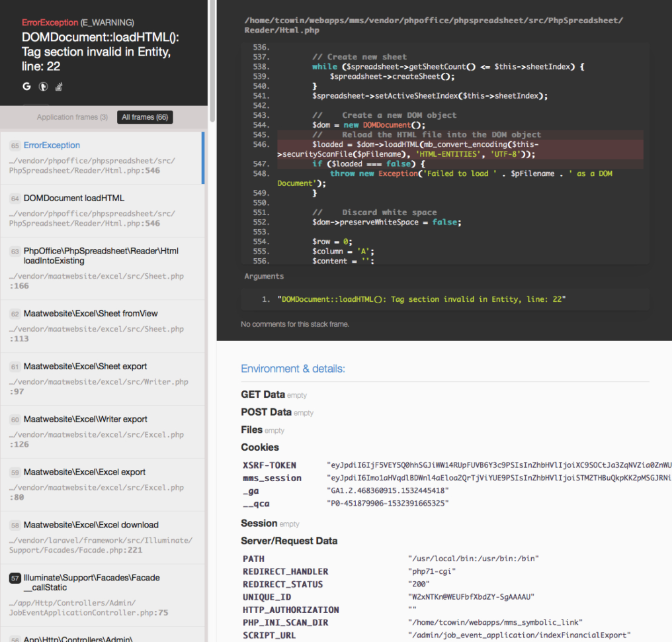This screenshot has width=672, height=642.
Task: Search the error on Stack Overflow
Action: click(58, 86)
